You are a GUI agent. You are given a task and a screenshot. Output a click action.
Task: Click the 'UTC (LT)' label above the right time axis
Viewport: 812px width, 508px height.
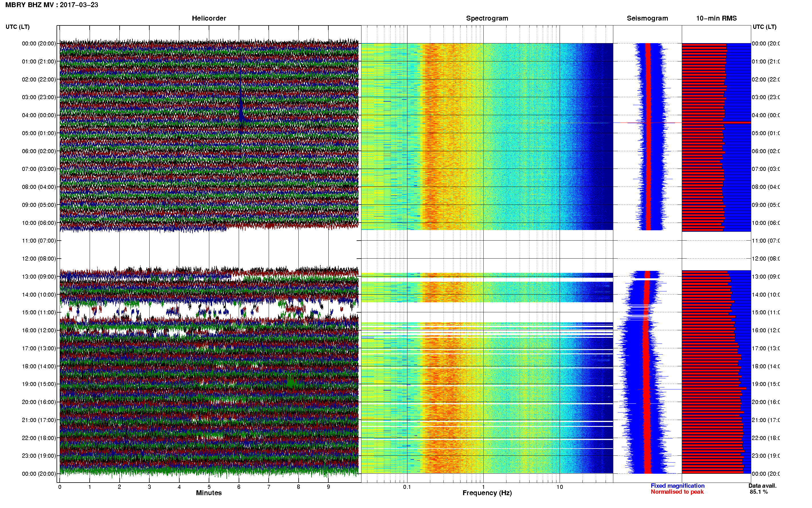coord(764,27)
